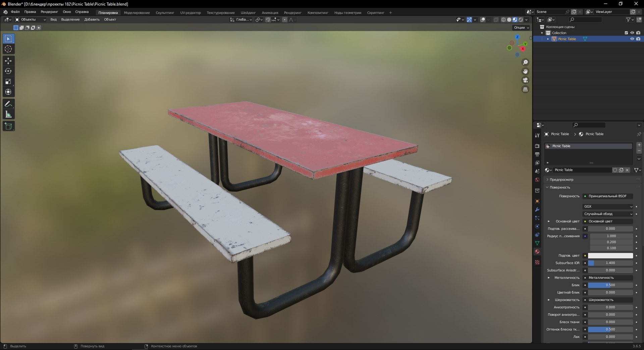Open the Объекты mode dropdown
This screenshot has height=350, width=644.
[x=30, y=20]
